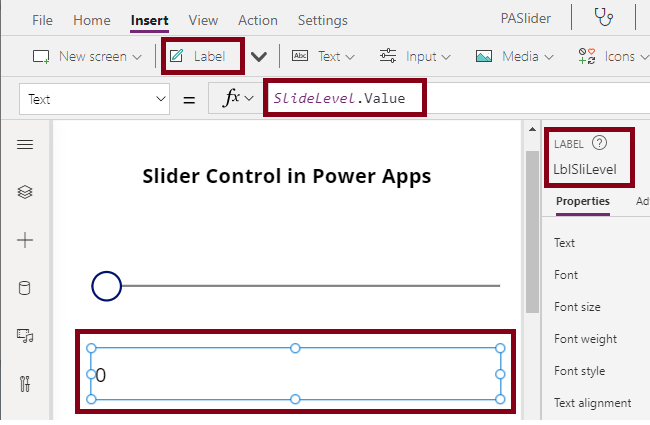This screenshot has height=425, width=650.
Task: Click the Font property label
Action: click(x=566, y=274)
